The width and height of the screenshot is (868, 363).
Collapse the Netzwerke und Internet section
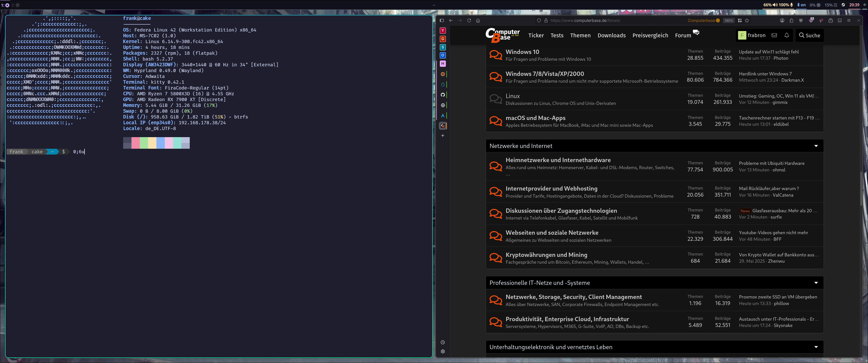[816, 146]
